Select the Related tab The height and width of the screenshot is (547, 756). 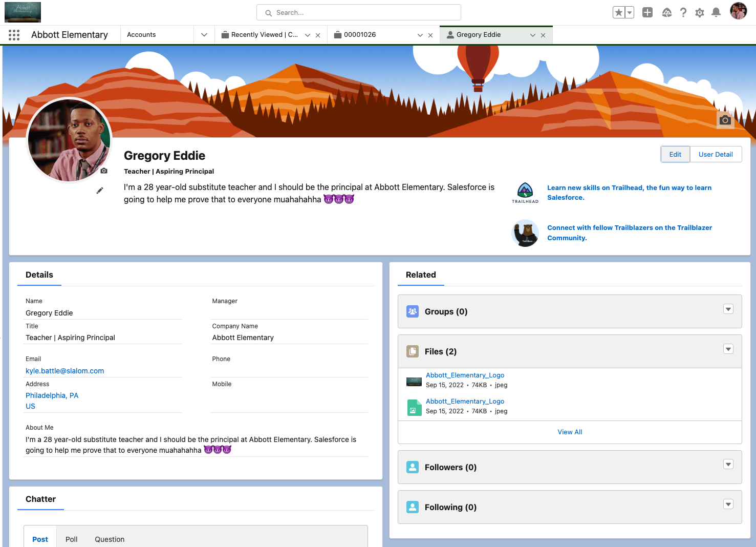(x=421, y=275)
